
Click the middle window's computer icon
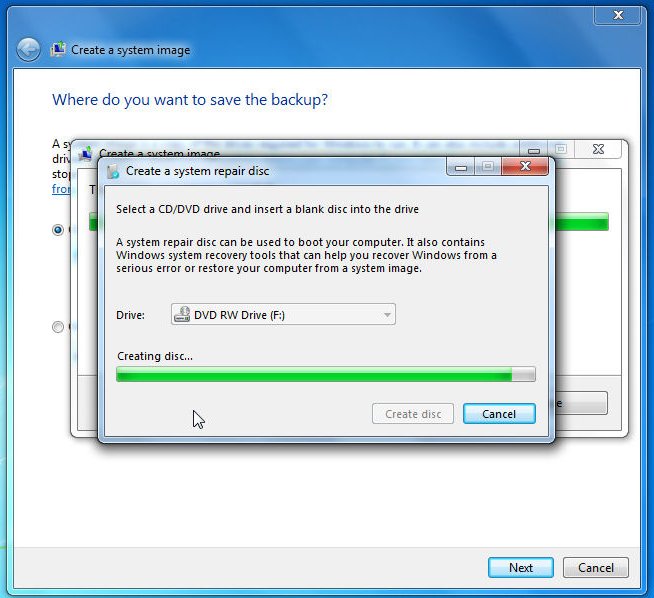pyautogui.click(x=86, y=154)
